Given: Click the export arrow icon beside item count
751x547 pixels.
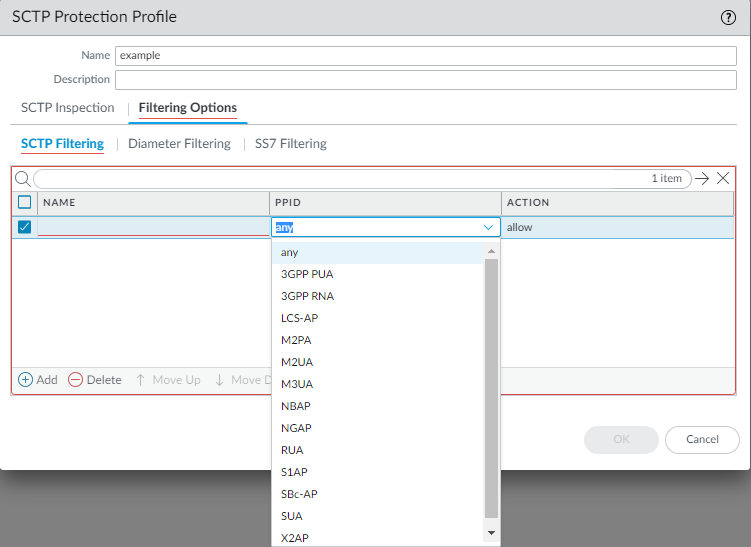Looking at the screenshot, I should (702, 178).
